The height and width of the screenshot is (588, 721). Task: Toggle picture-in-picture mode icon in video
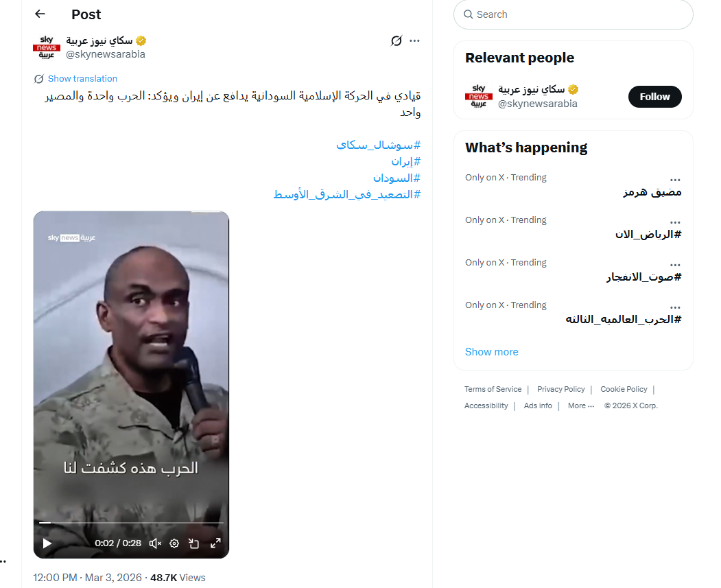pos(193,543)
